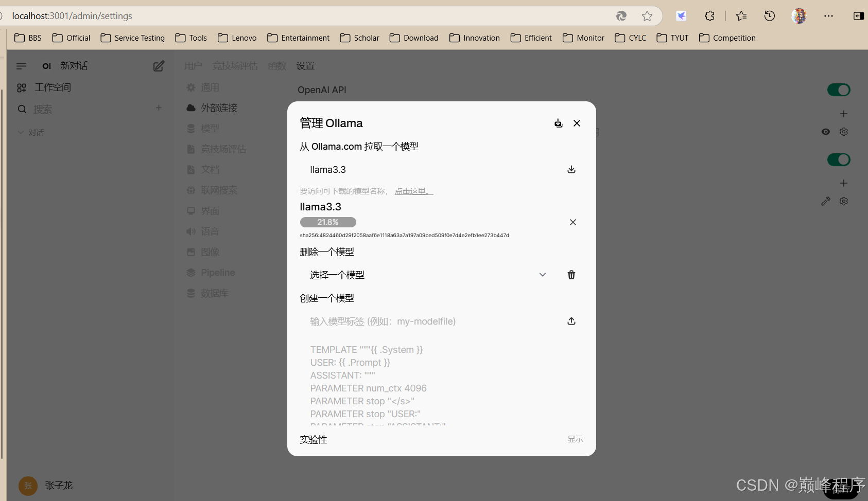Click the bird extension icon in toolbar

pyautogui.click(x=681, y=16)
